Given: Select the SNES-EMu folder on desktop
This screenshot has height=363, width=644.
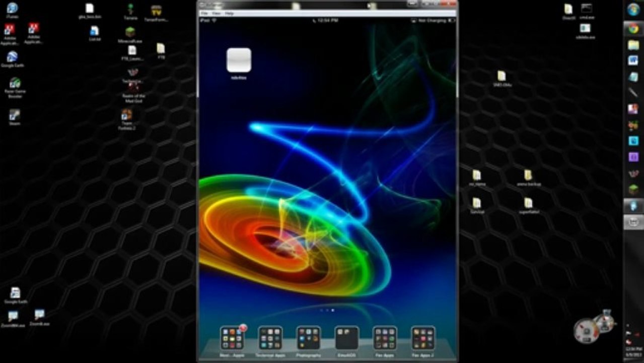Looking at the screenshot, I should 502,79.
